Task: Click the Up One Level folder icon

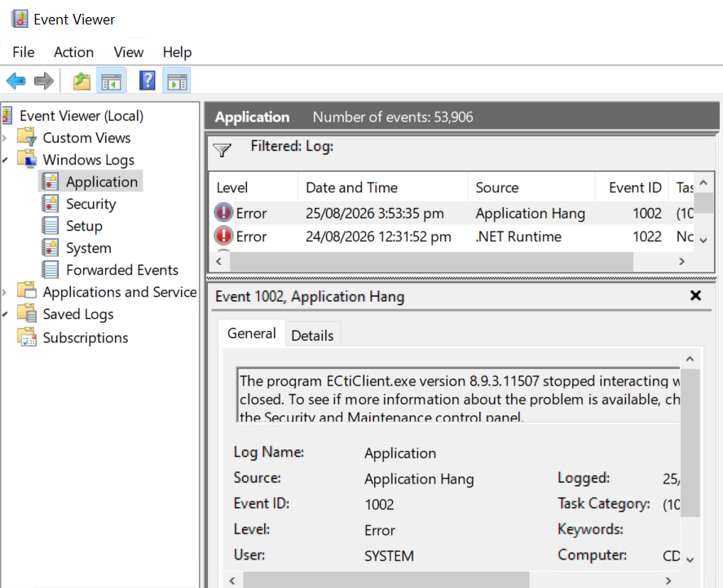Action: pyautogui.click(x=82, y=82)
